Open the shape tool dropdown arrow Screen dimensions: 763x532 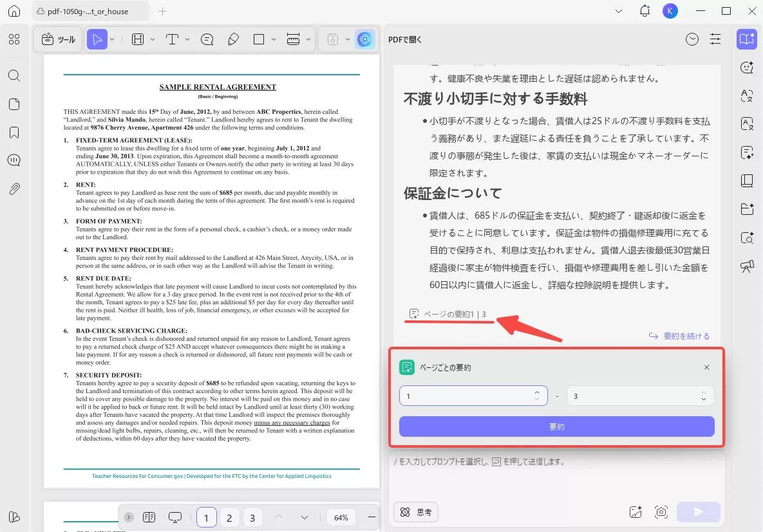click(274, 39)
